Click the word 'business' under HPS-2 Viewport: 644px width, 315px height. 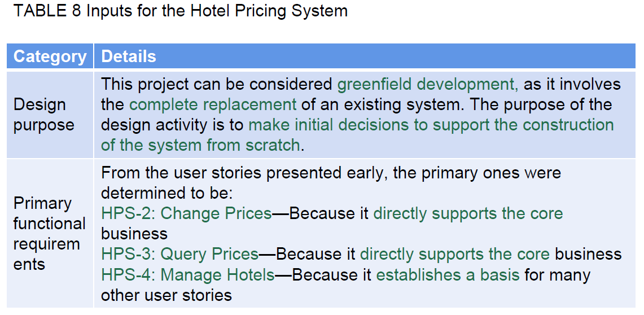[134, 234]
